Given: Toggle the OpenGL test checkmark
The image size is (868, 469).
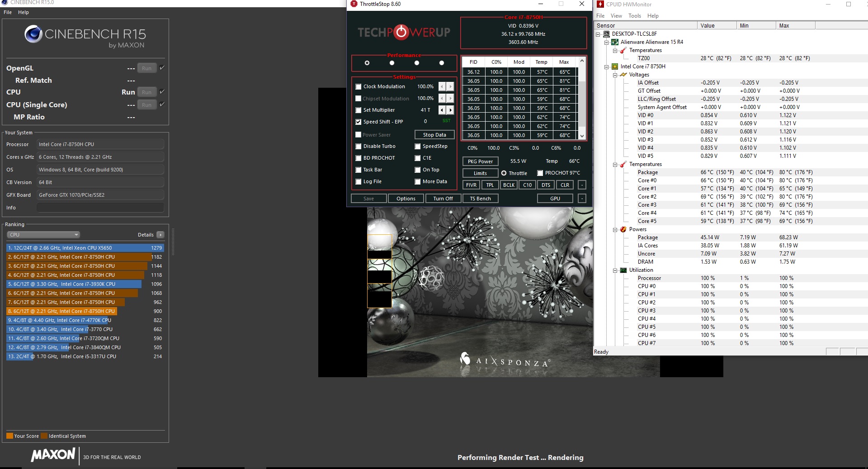Looking at the screenshot, I should coord(162,68).
